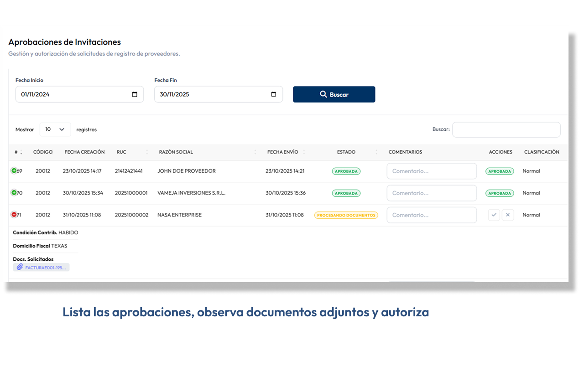
Task: Open the Mostrar registros dropdown
Action: click(55, 129)
